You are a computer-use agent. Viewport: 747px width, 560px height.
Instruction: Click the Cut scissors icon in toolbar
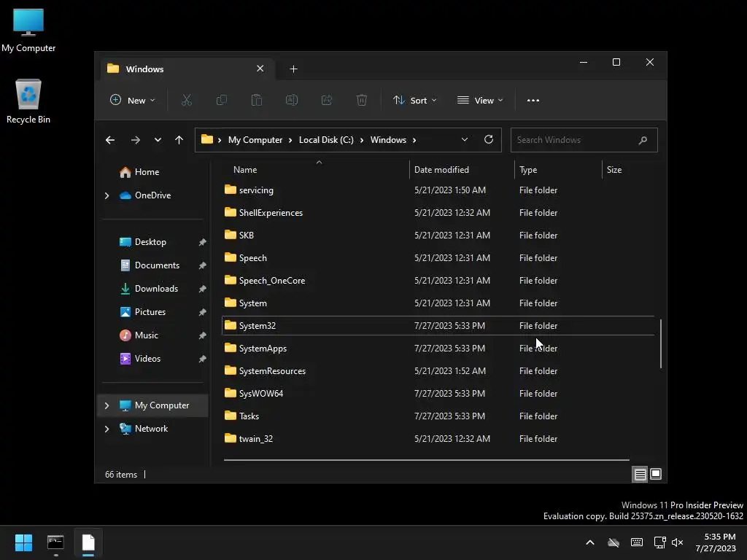point(186,101)
